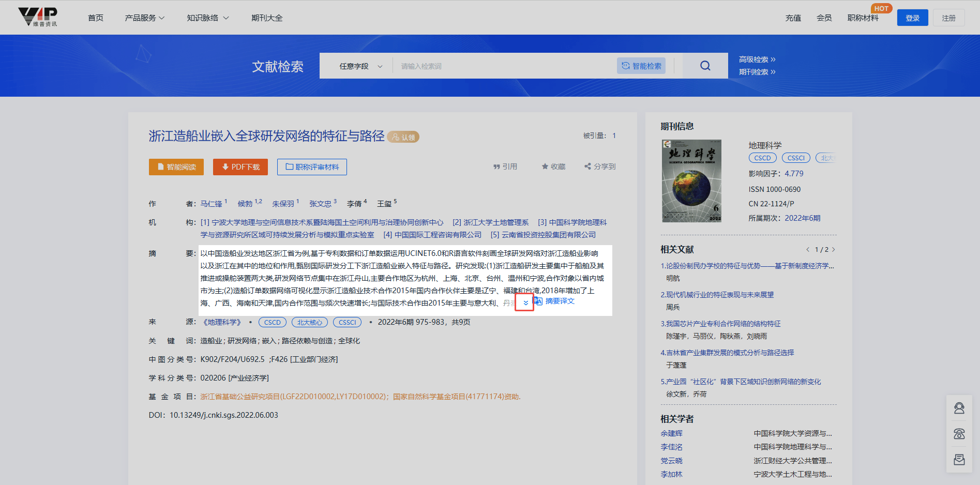Open 期刊大全 menu item
Viewport: 980px width, 485px height.
(x=267, y=18)
